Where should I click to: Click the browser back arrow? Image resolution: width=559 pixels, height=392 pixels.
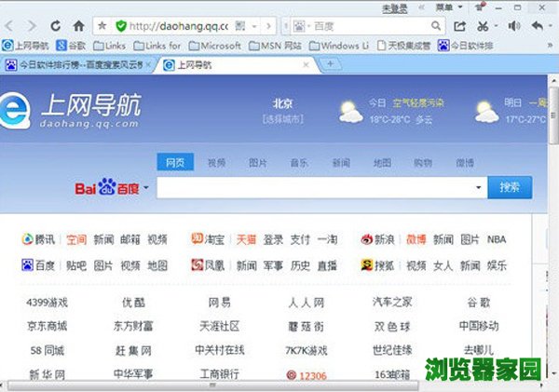point(14,25)
